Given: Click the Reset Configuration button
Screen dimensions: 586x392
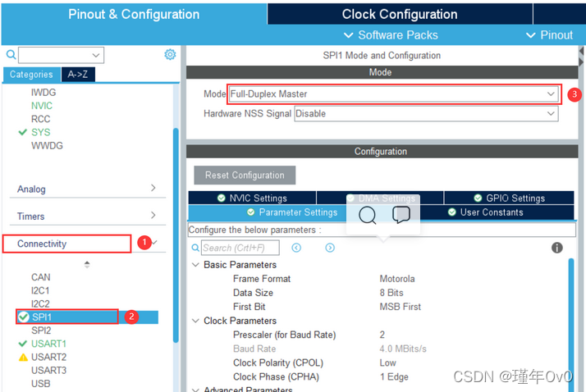Looking at the screenshot, I should [x=245, y=175].
